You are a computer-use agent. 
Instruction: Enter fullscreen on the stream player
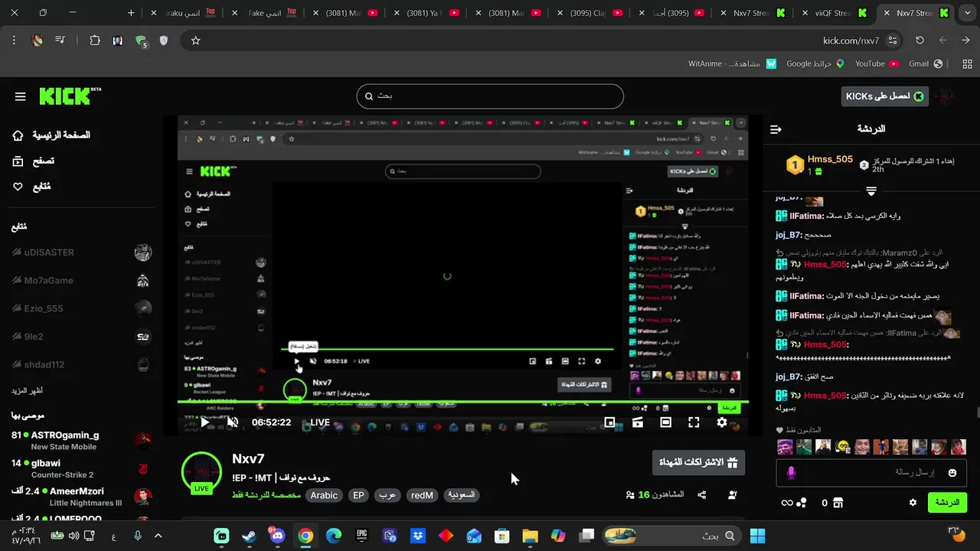click(x=694, y=422)
